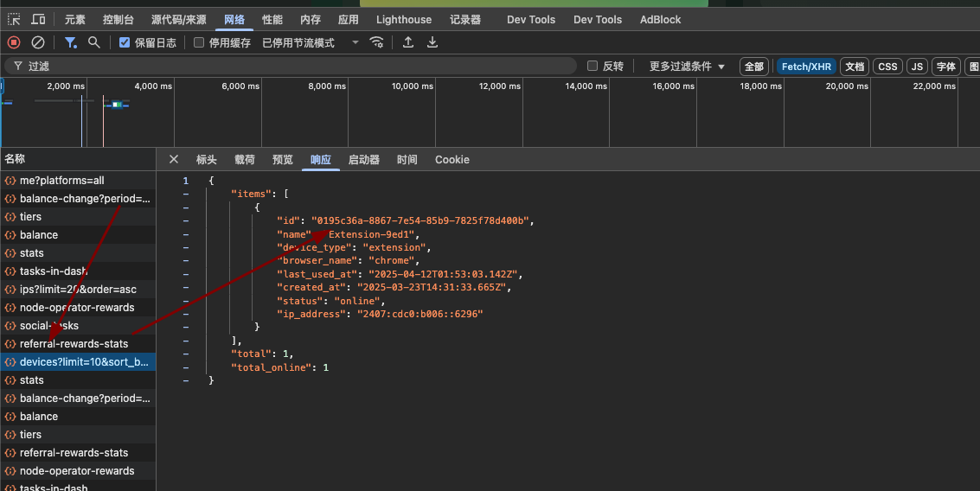Select the 响应 tab
This screenshot has width=980, height=491.
click(321, 159)
